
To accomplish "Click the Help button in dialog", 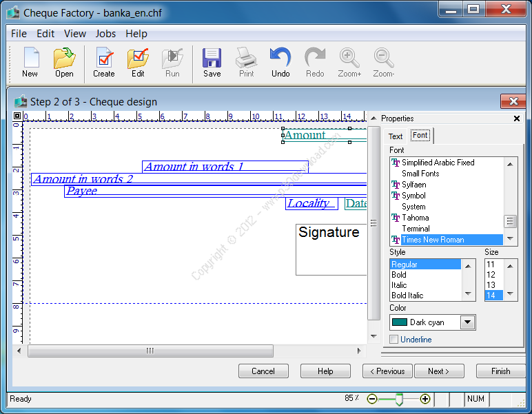I will [x=325, y=371].
